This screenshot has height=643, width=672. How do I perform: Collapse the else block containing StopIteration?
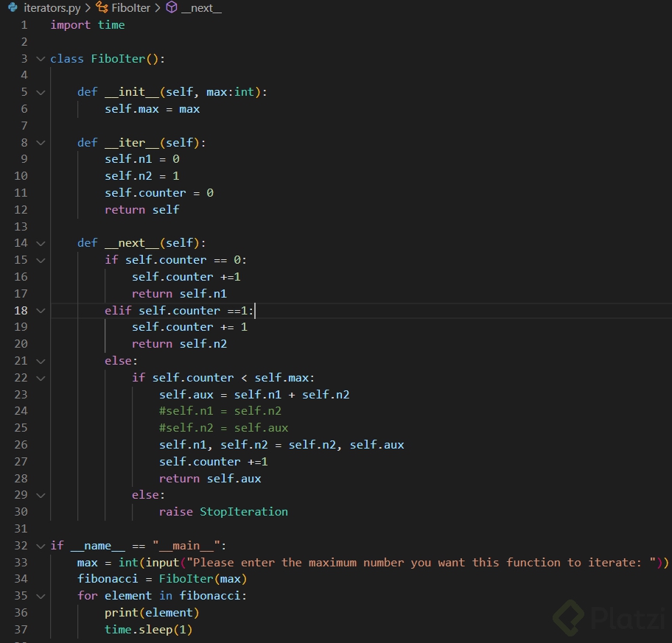[x=41, y=495]
